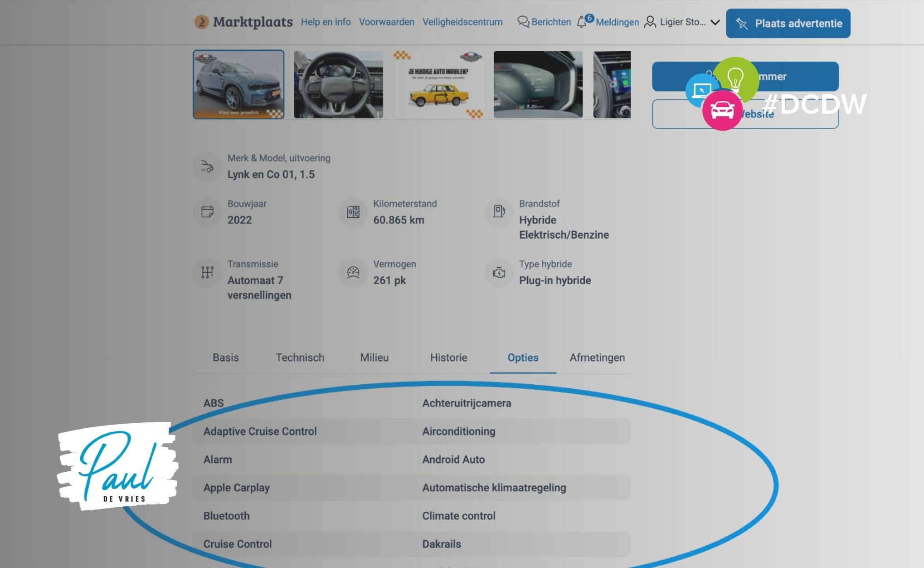Click the "60.865 km" mileage value
Image resolution: width=924 pixels, height=568 pixels.
(x=399, y=220)
